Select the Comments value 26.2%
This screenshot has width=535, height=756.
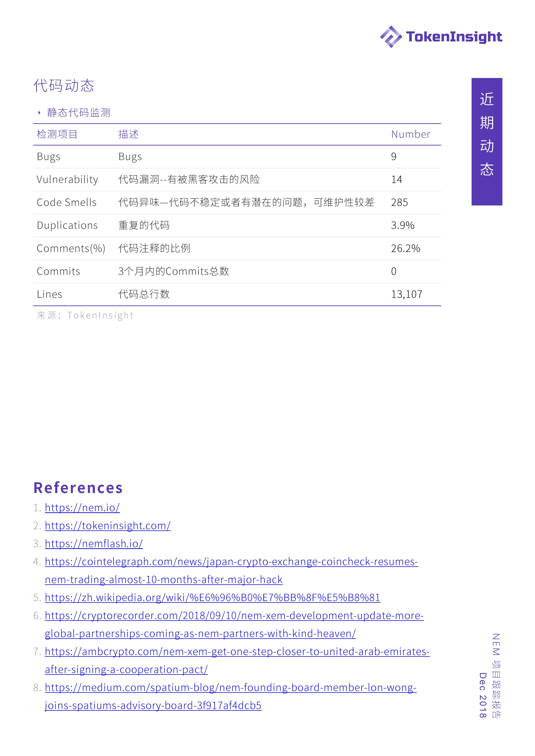405,249
